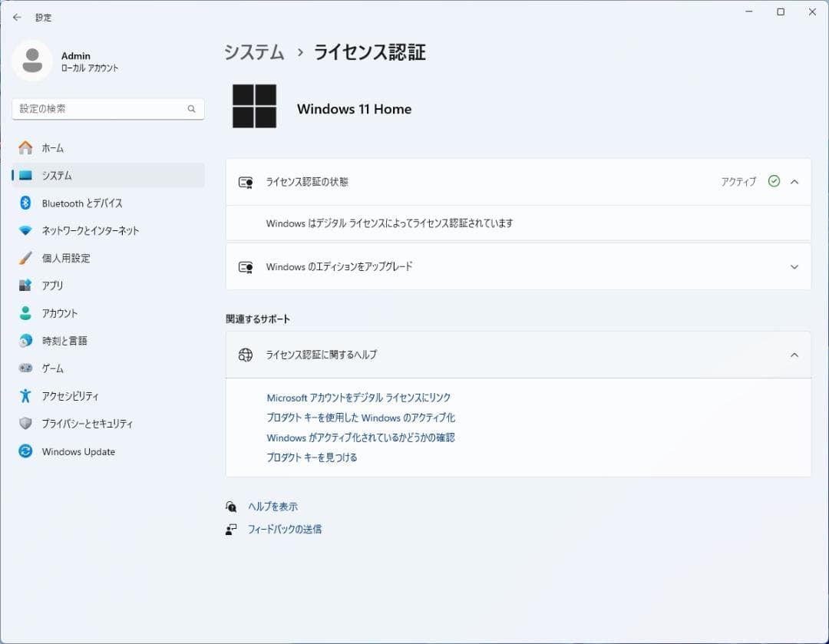Image resolution: width=829 pixels, height=644 pixels.
Task: Open プロダクト キーを見つける help link
Action: [x=311, y=457]
